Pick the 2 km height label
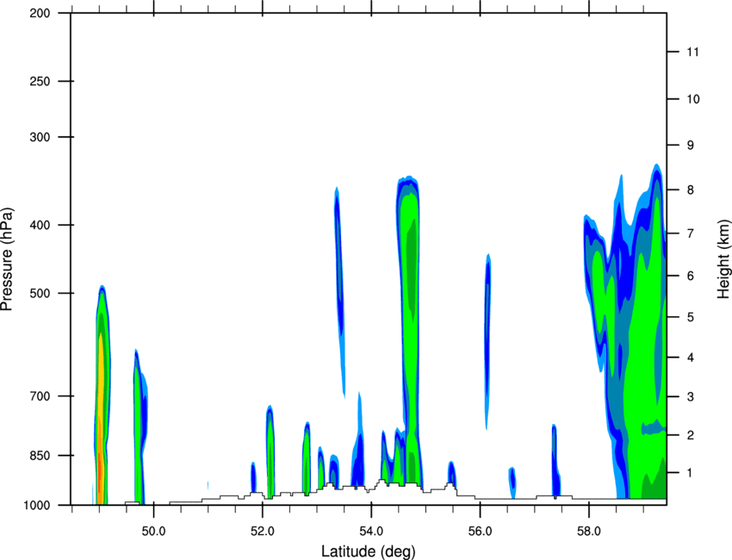This screenshot has width=732, height=560. coord(691,435)
